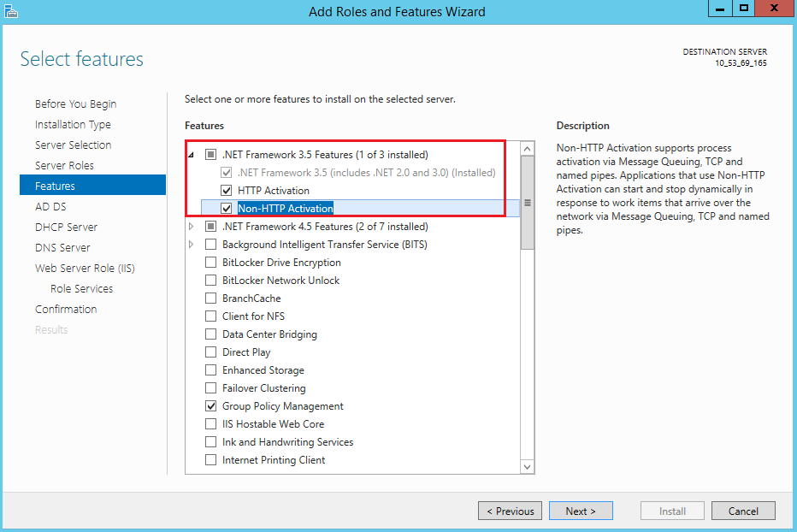Select Features step in sidebar
This screenshot has height=532, width=797.
pos(92,186)
